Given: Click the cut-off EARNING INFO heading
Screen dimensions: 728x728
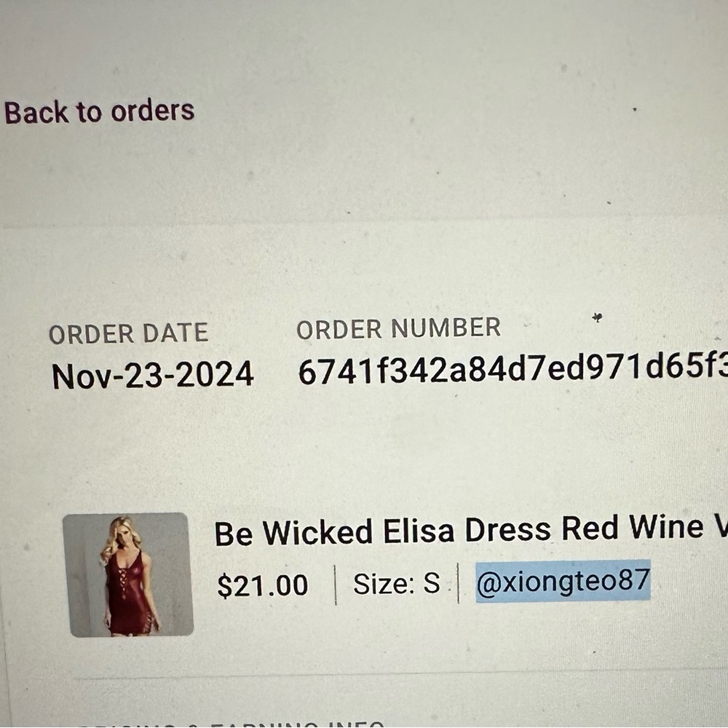Looking at the screenshot, I should [297, 724].
